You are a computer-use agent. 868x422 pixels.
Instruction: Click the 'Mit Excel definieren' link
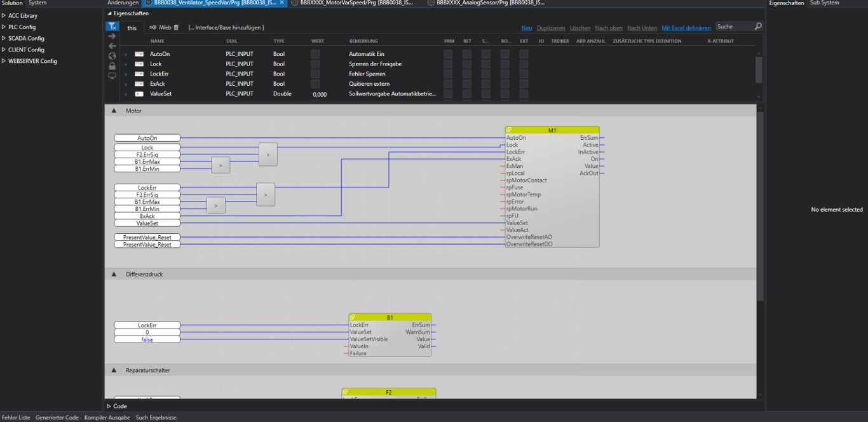[686, 28]
